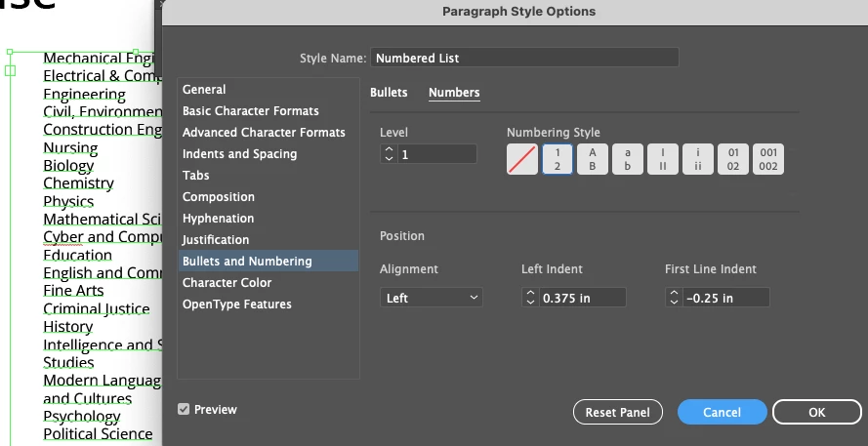Choose the 1 2 numeric numbering style
The width and height of the screenshot is (868, 446).
pos(558,159)
